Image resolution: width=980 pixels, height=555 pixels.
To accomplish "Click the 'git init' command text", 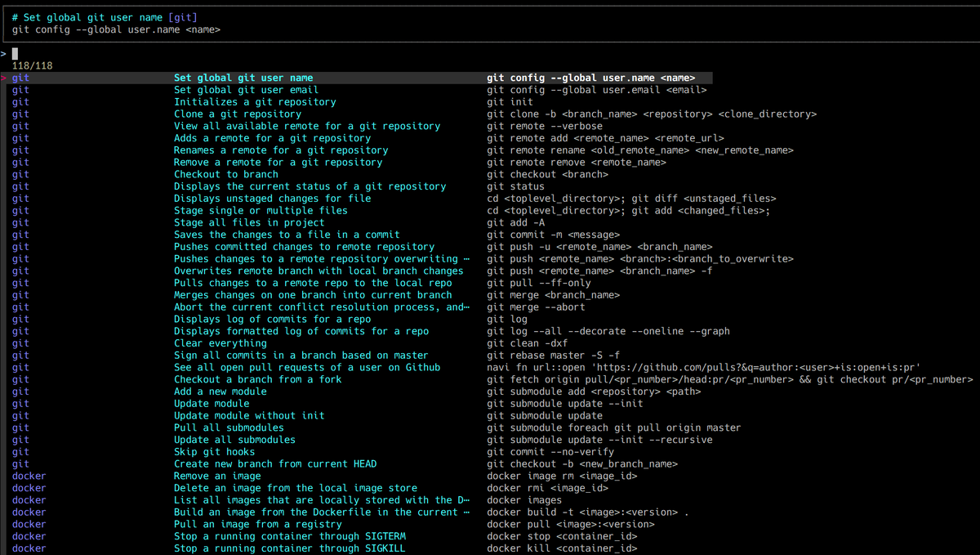I will click(510, 102).
